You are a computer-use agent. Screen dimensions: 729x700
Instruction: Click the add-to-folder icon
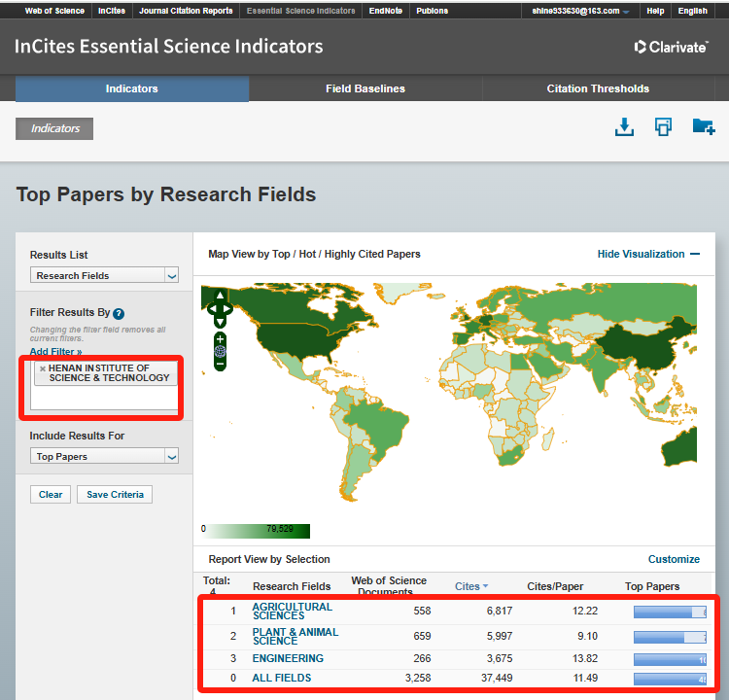coord(703,127)
